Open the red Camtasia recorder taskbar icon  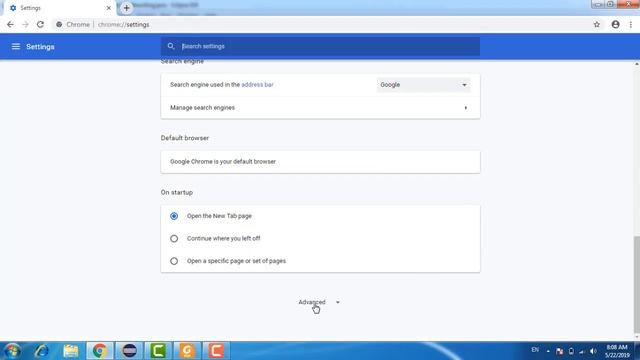pos(216,351)
